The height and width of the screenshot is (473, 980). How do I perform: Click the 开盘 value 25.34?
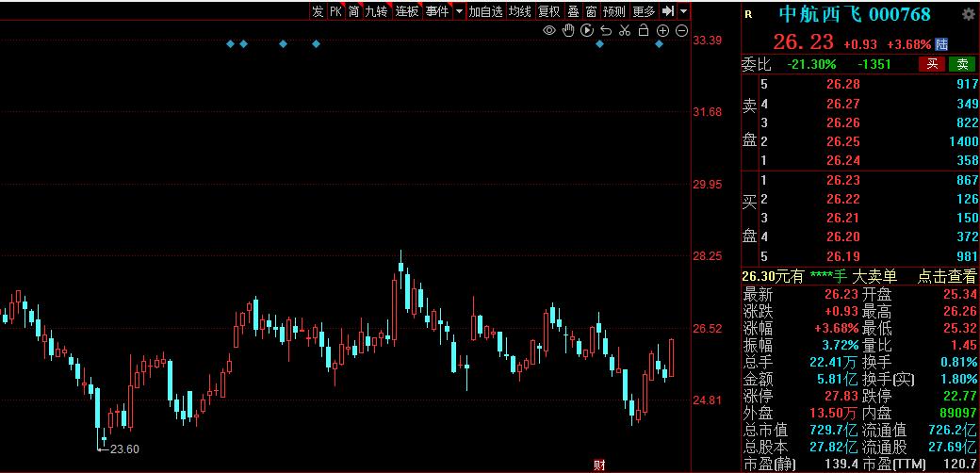(x=960, y=294)
